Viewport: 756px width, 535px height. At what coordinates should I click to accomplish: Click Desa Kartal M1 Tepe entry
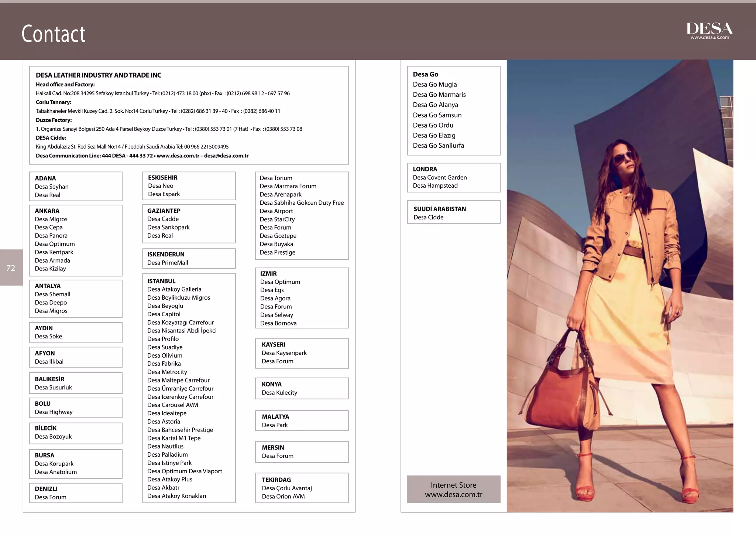tap(174, 438)
